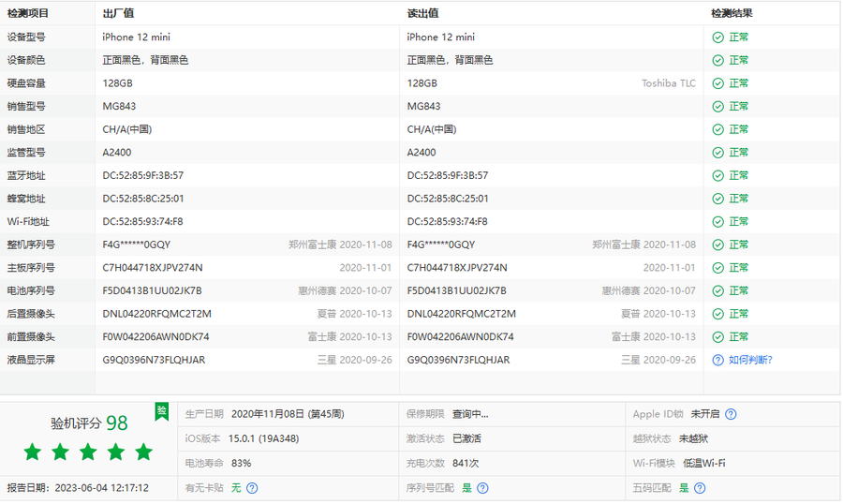Select the 读出值 column header
Screen dimensions: 843x504
pyautogui.click(x=422, y=14)
